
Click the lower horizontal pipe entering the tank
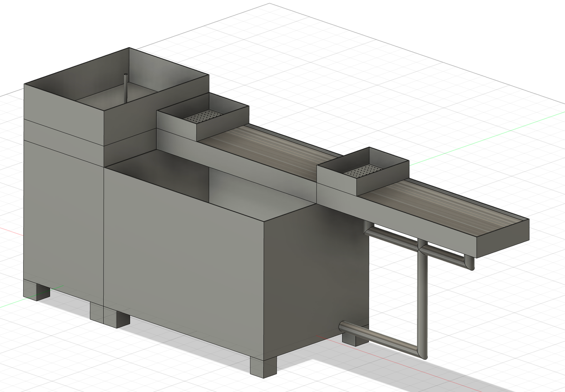(x=377, y=338)
